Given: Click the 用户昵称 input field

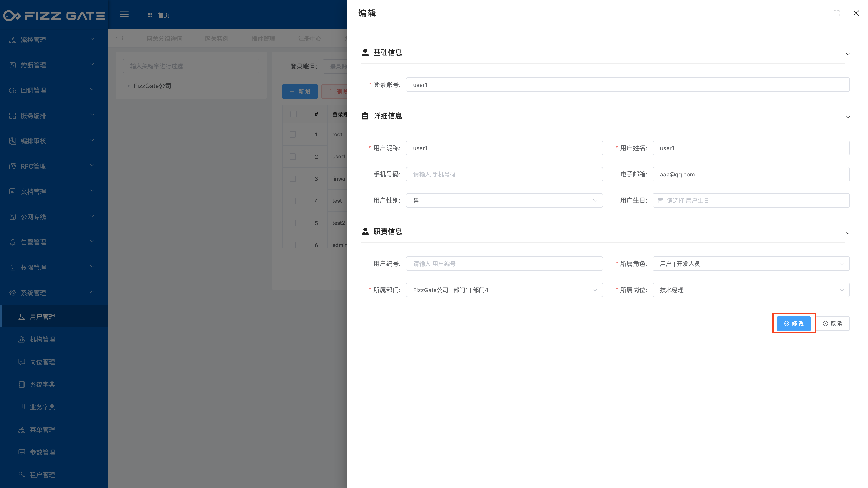Looking at the screenshot, I should point(504,148).
